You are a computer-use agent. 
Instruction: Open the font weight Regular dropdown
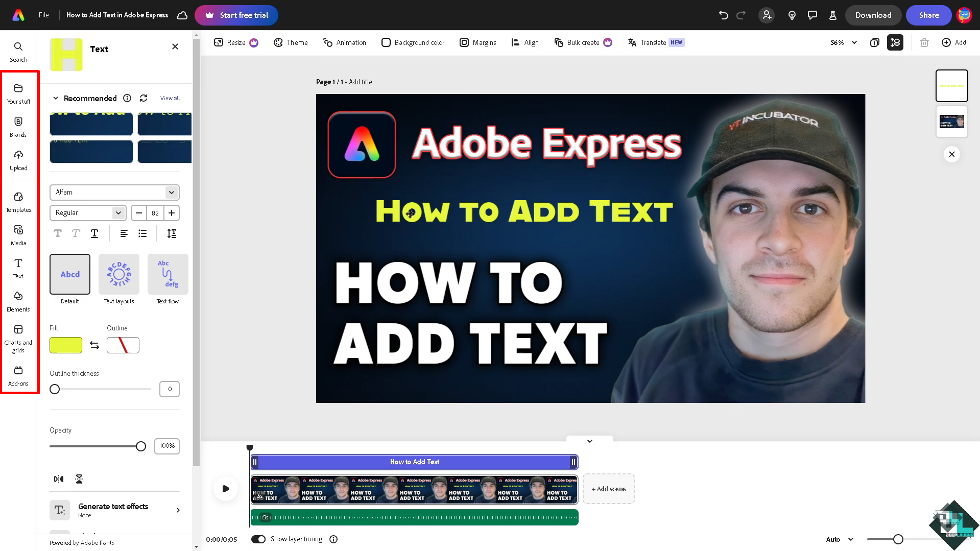pyautogui.click(x=87, y=213)
